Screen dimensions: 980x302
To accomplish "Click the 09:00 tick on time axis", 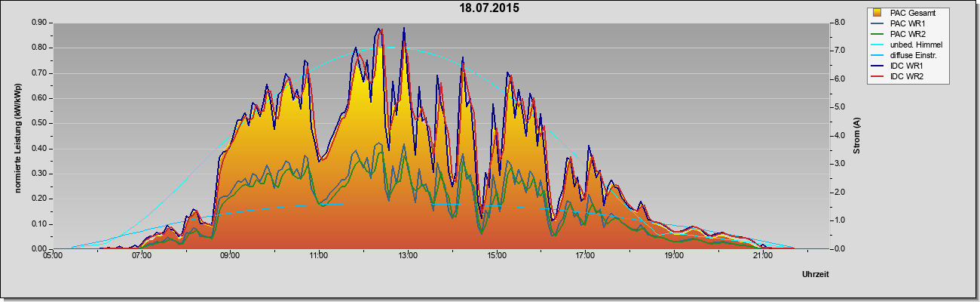I will pyautogui.click(x=230, y=257).
